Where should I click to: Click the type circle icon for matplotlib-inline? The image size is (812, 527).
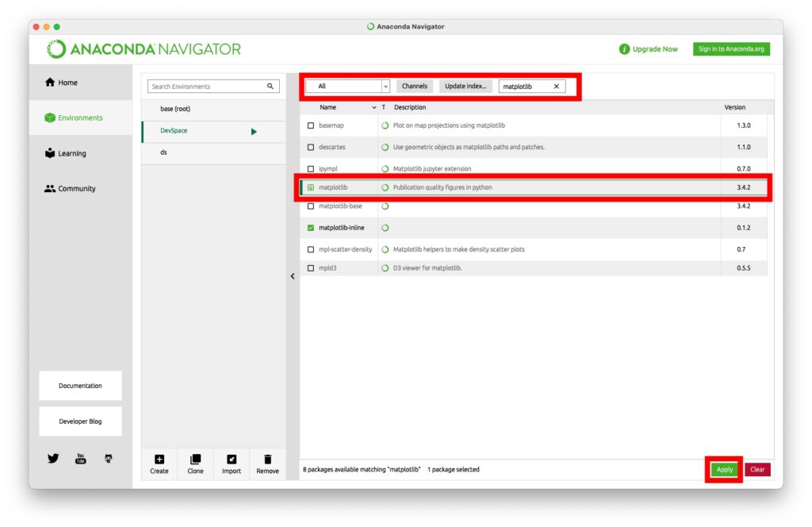tap(385, 228)
